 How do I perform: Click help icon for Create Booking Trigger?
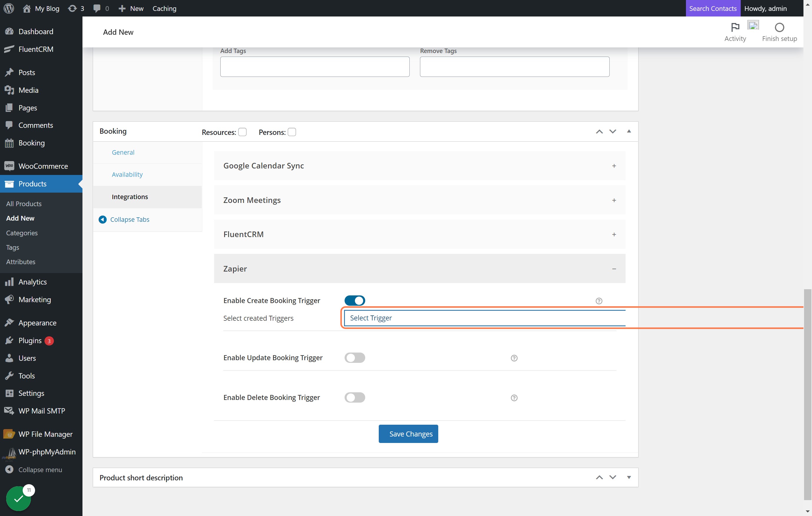click(599, 301)
